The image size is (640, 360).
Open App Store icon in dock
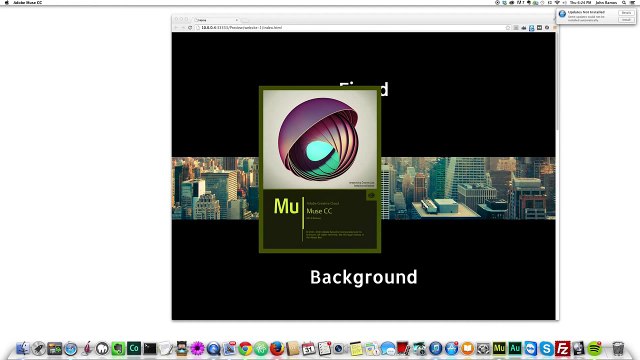[451, 348]
